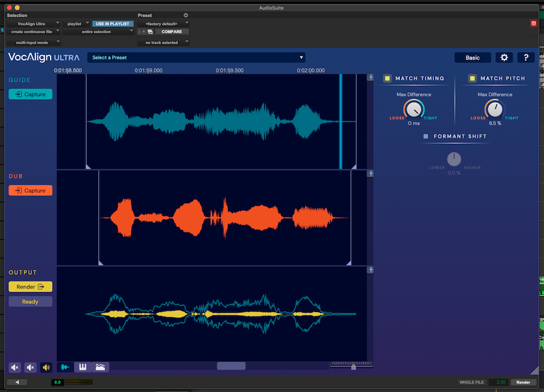Unmute the Dub track speaker icon
This screenshot has width=544, height=392.
pyautogui.click(x=30, y=367)
